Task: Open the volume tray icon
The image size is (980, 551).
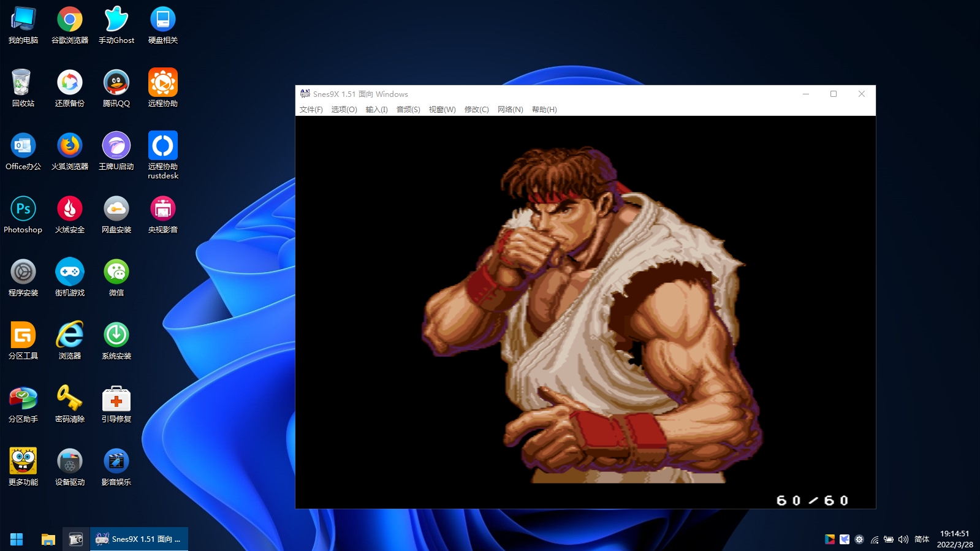Action: pyautogui.click(x=903, y=539)
